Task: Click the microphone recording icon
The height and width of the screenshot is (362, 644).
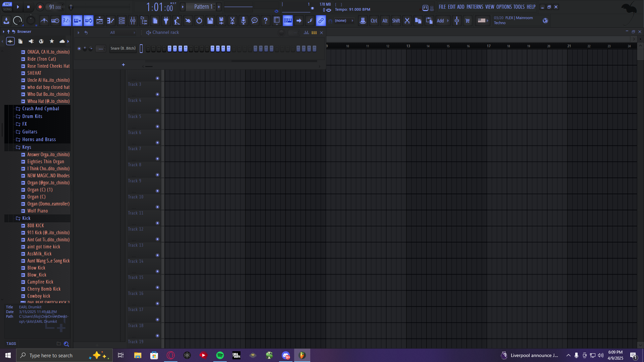Action: [244, 21]
